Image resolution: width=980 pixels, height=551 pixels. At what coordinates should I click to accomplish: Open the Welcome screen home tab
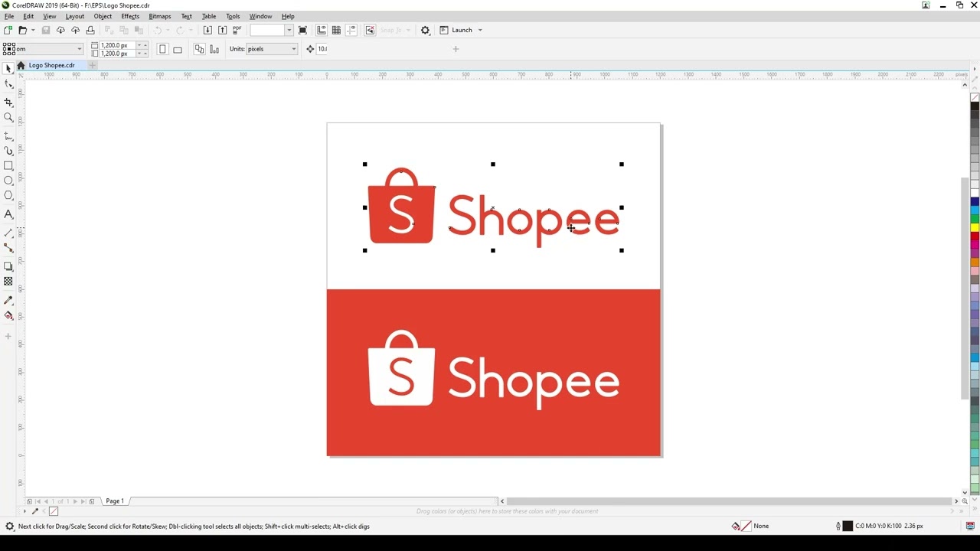21,65
